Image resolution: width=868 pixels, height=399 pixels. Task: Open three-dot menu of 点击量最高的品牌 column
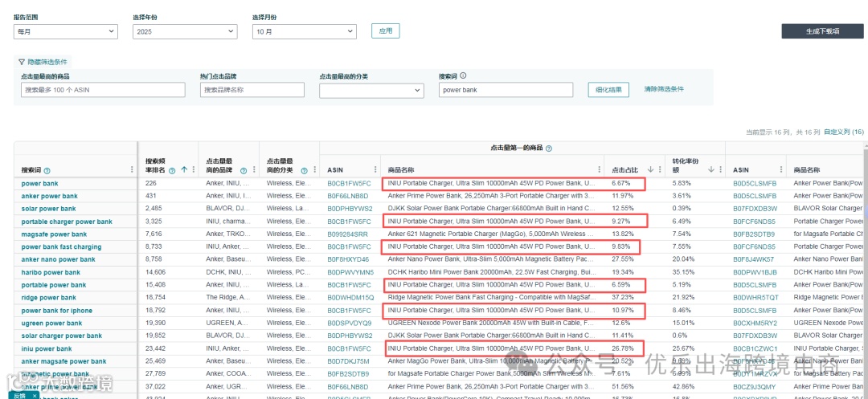pyautogui.click(x=253, y=169)
